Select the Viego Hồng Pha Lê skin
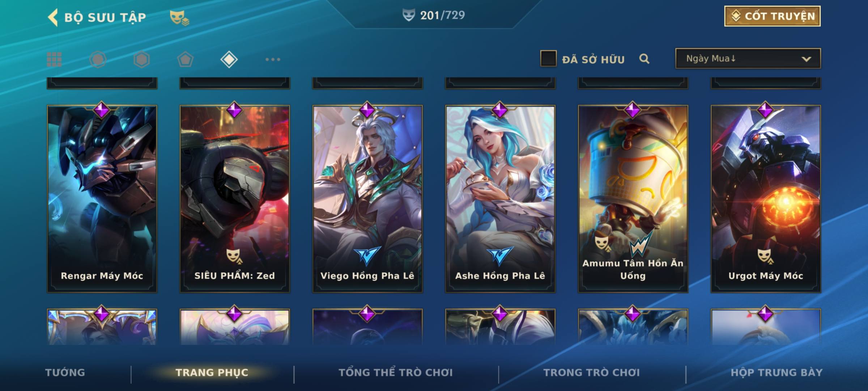868x391 pixels. point(367,199)
